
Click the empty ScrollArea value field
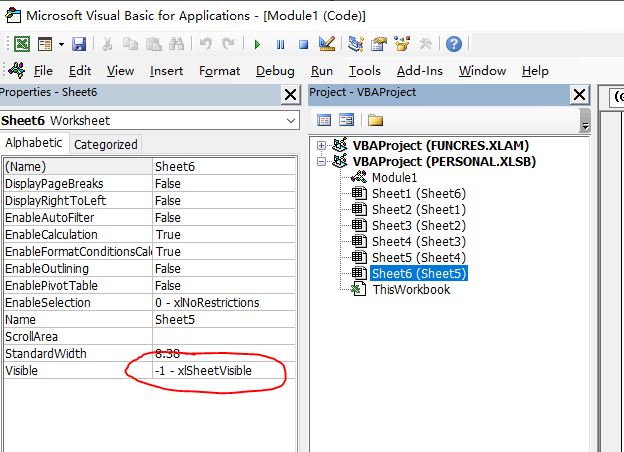[x=224, y=337]
